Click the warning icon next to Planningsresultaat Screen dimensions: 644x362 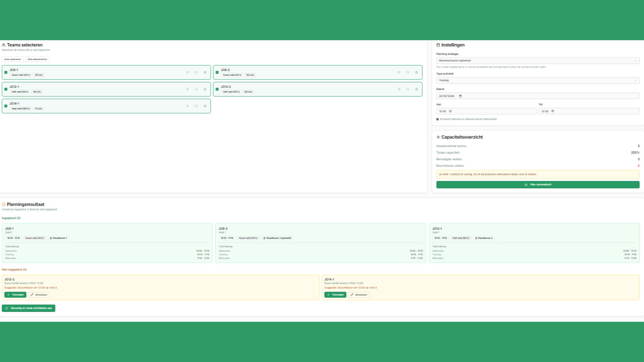point(4,204)
